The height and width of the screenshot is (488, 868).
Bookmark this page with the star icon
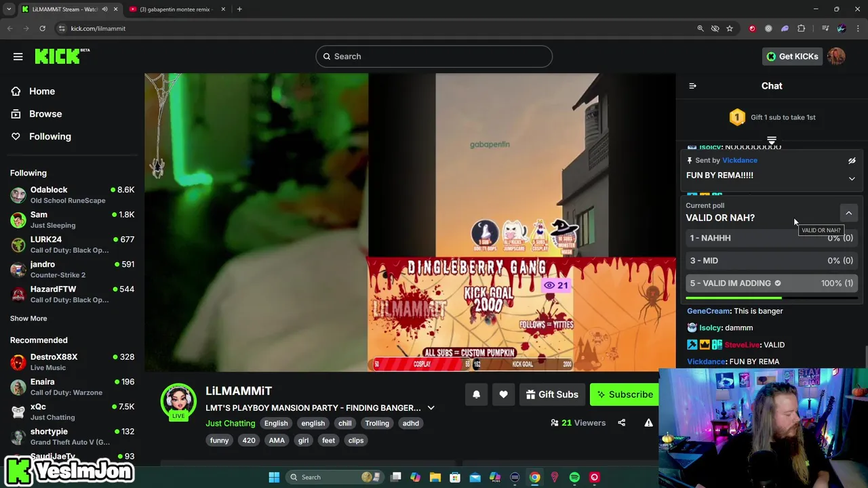tap(730, 28)
